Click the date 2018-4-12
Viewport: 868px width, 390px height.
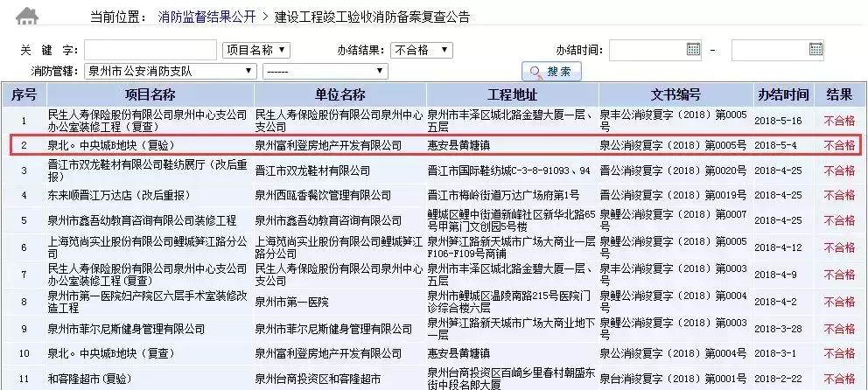[x=778, y=247]
